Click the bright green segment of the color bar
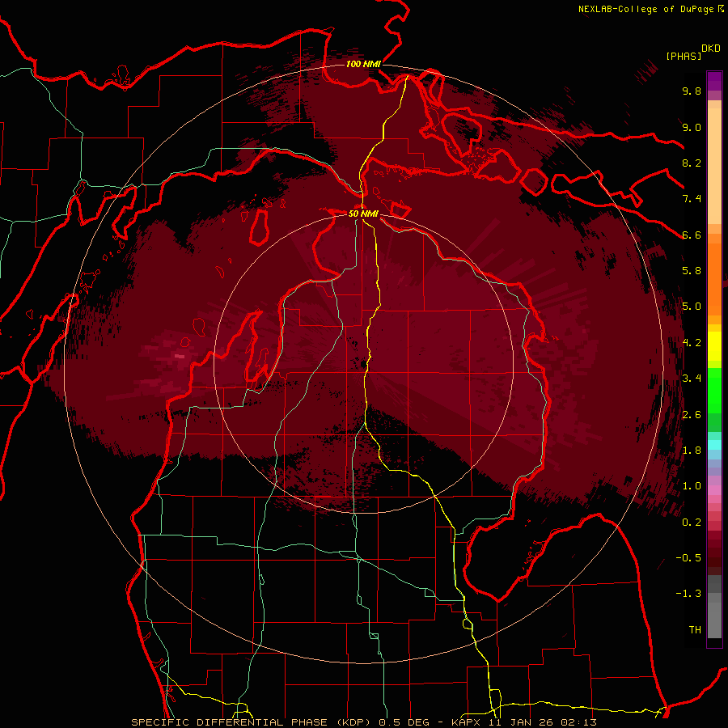The height and width of the screenshot is (728, 728). pos(714,390)
